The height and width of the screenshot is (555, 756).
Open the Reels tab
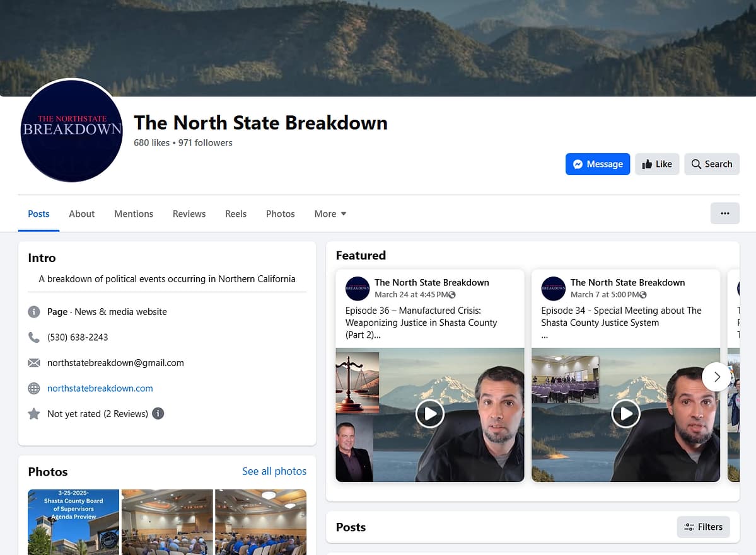coord(236,214)
